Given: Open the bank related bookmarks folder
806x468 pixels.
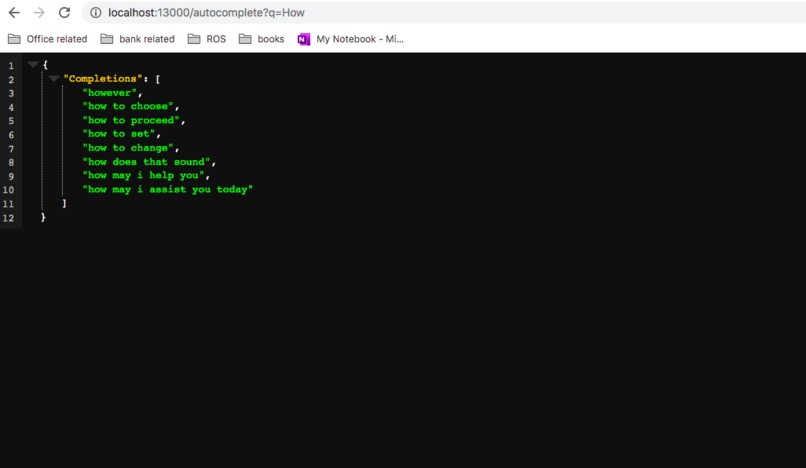Looking at the screenshot, I should (x=137, y=39).
